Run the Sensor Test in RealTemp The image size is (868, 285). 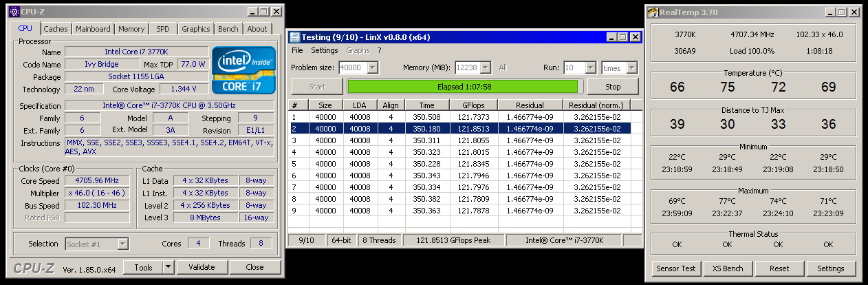(675, 268)
